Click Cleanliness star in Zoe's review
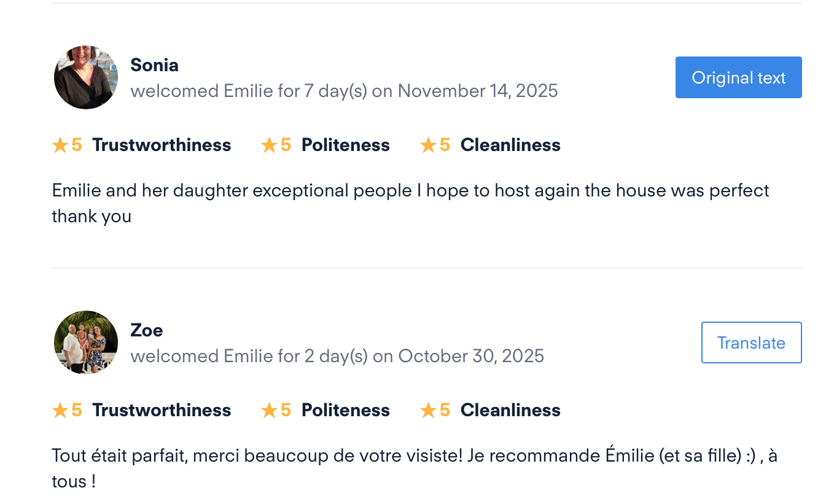The height and width of the screenshot is (504, 834). 428,411
